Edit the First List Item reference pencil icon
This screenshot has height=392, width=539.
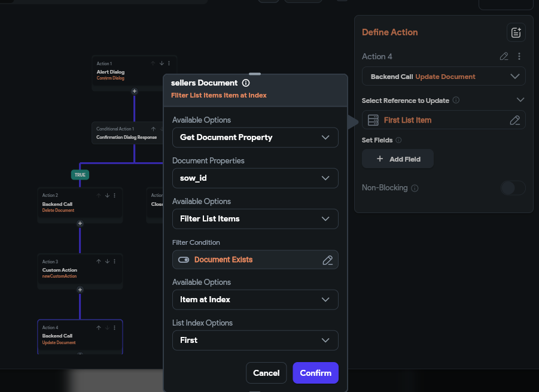(x=514, y=120)
